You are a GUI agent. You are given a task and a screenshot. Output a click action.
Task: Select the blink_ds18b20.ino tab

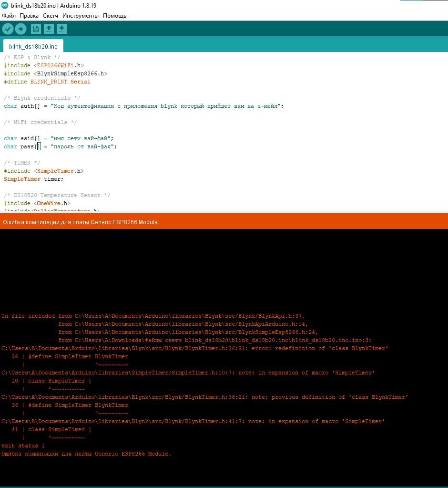(x=33, y=46)
